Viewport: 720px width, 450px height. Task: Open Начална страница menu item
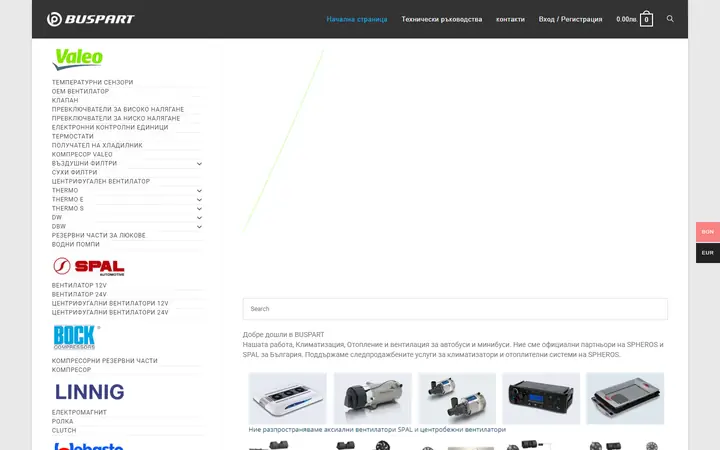tap(357, 19)
